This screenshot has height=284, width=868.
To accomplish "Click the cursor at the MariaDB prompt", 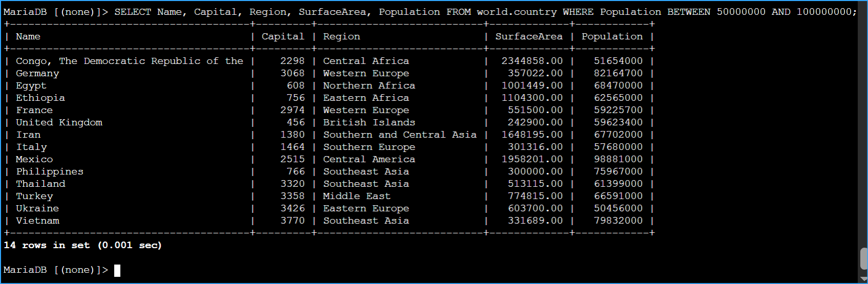I will tap(117, 270).
